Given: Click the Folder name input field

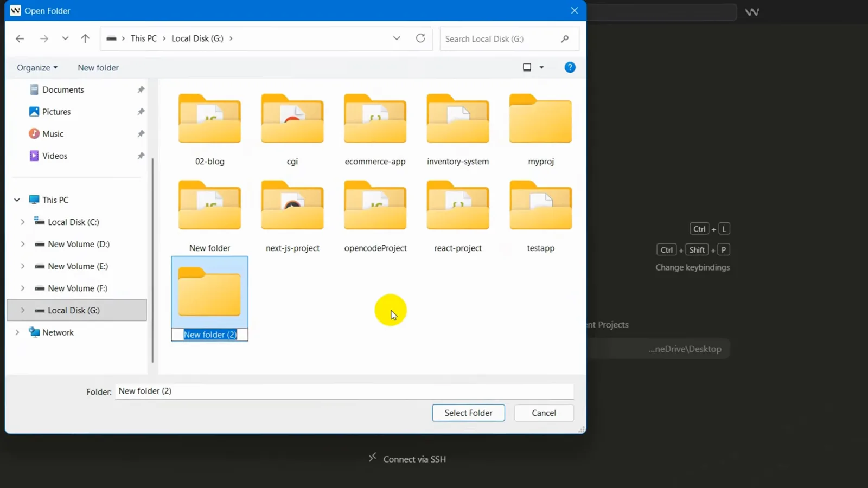Looking at the screenshot, I should tap(344, 391).
